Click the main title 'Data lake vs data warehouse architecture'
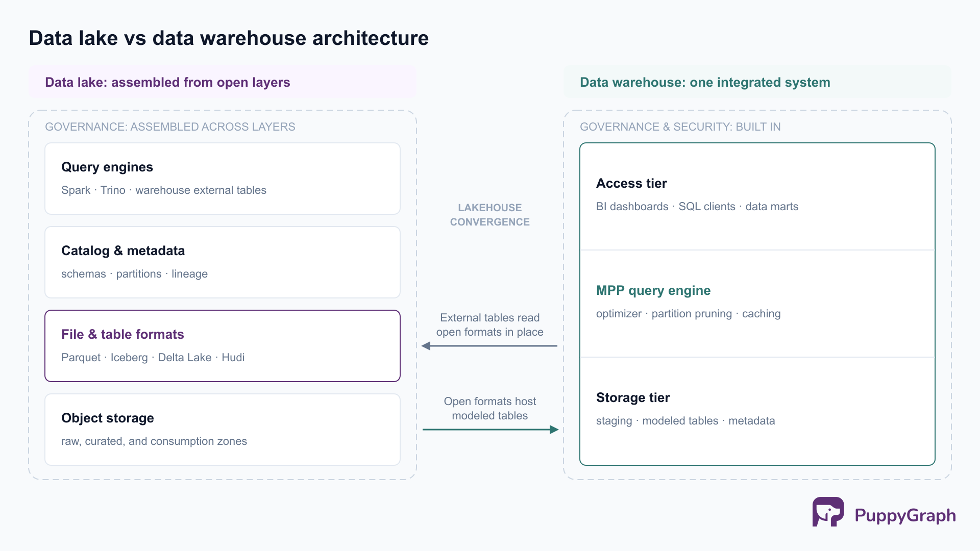 tap(229, 38)
